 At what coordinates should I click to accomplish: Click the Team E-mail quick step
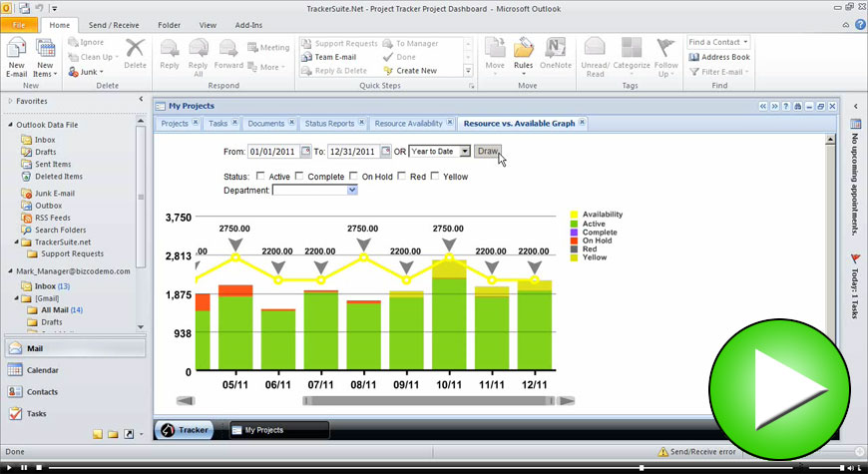[x=329, y=57]
